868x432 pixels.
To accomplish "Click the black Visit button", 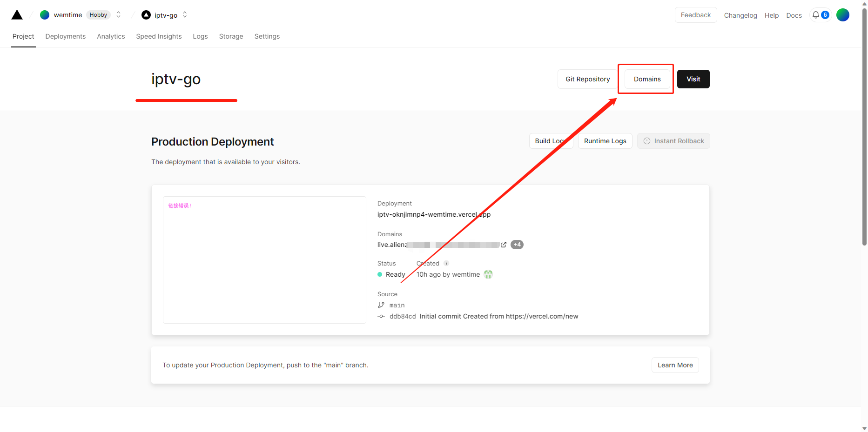I will pyautogui.click(x=693, y=79).
